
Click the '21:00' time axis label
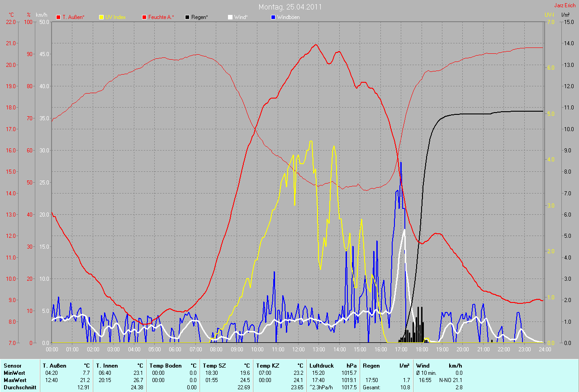coord(483,349)
